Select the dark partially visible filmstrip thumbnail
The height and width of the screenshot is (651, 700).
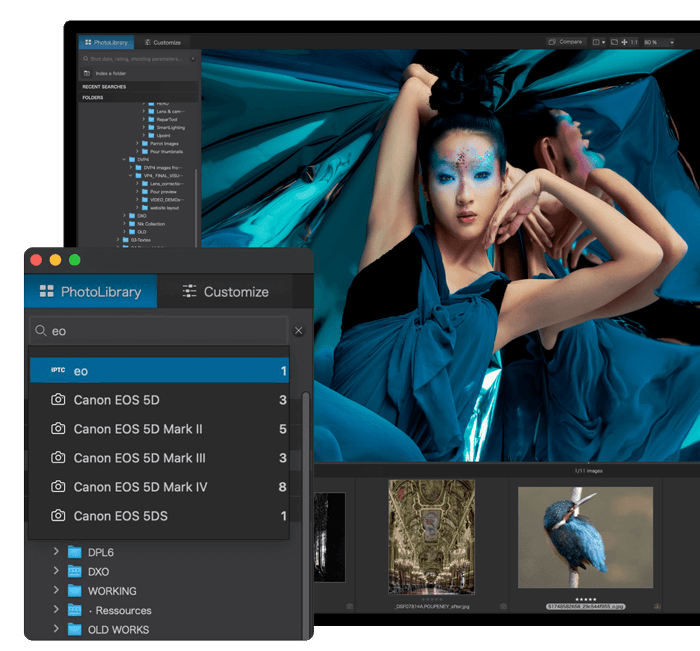(329, 537)
